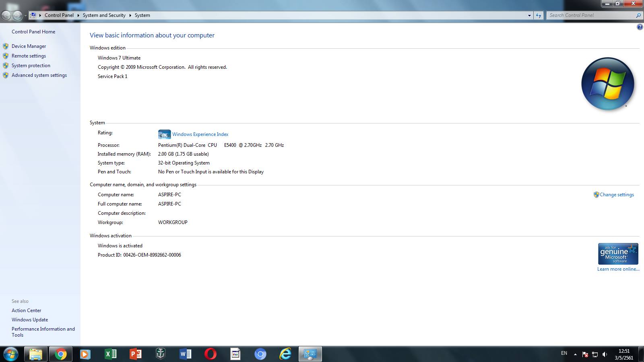
Task: Open World of Warships anchor icon
Action: pos(161,354)
